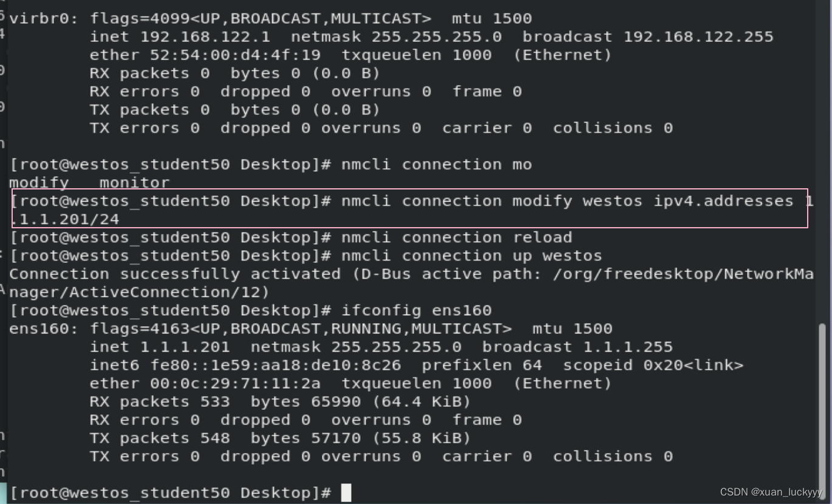Click the "Connection successfully activated" message
Screen dimensions: 832x504
pos(175,274)
